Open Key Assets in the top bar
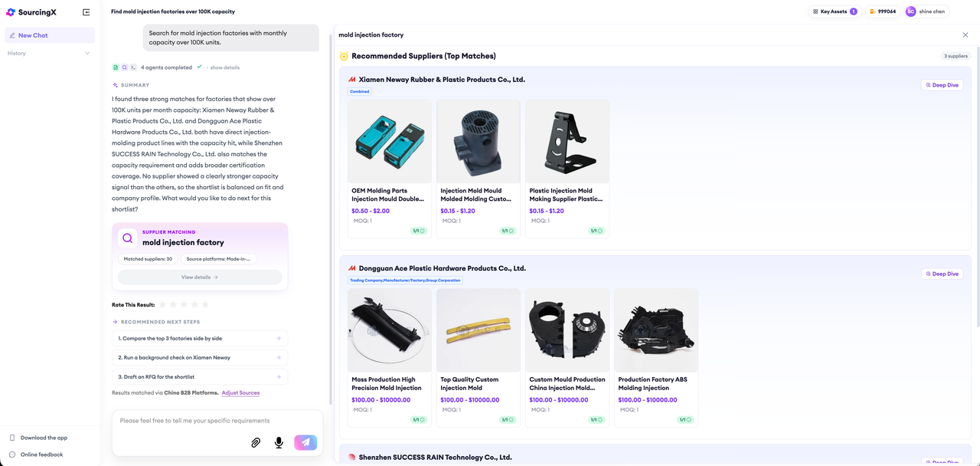Image resolution: width=980 pixels, height=466 pixels. 835,11
